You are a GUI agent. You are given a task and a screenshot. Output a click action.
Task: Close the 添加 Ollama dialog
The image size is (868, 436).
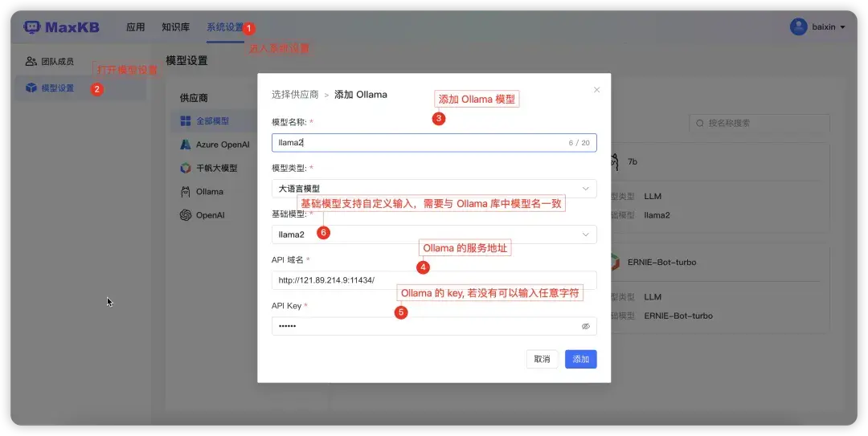596,90
